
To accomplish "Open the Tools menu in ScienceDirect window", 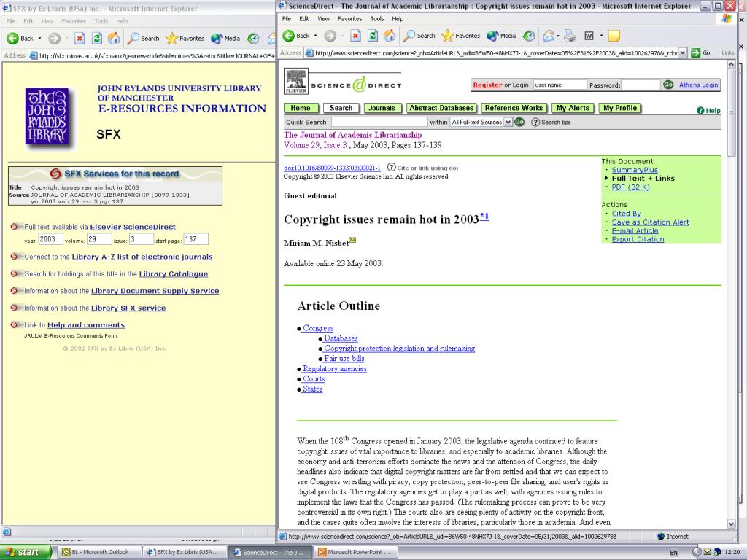I will tap(377, 18).
